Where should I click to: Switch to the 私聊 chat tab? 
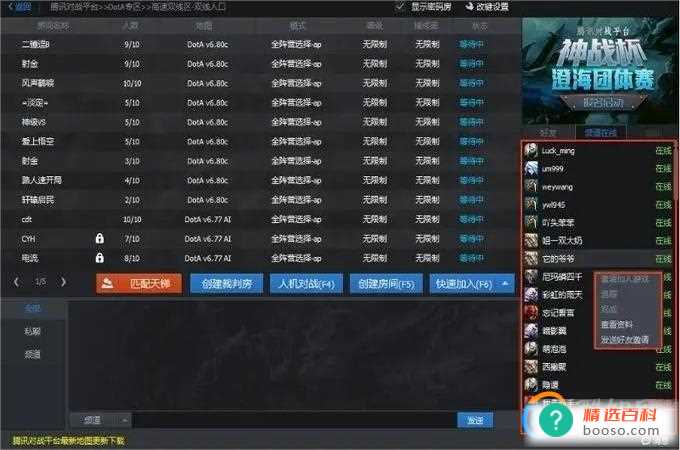click(x=33, y=331)
